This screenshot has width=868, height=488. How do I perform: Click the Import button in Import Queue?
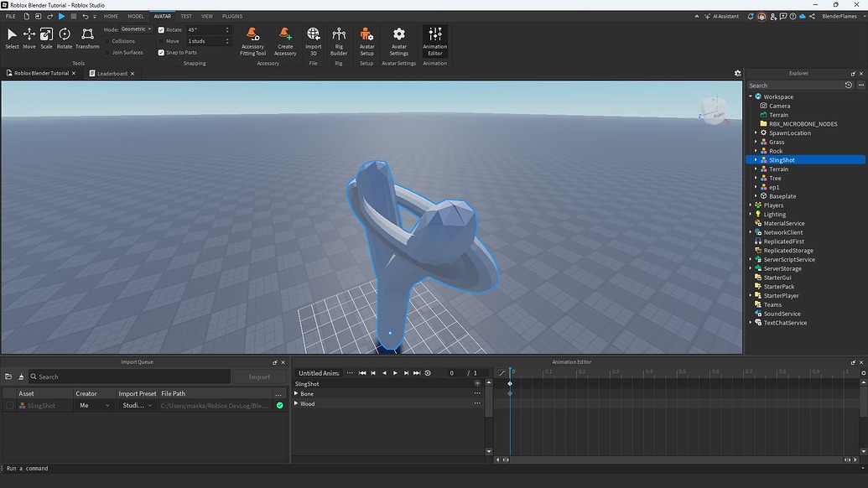coord(259,376)
